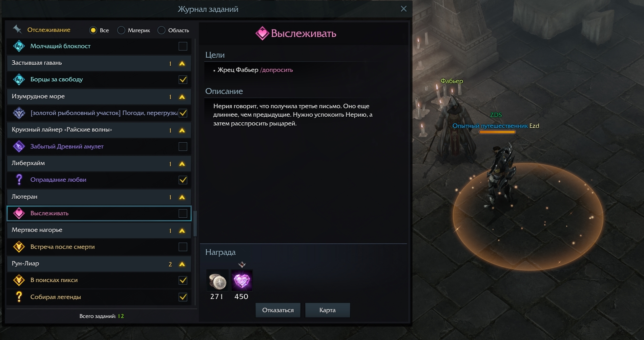Click the silver coin reward icon
The width and height of the screenshot is (644, 340).
217,281
